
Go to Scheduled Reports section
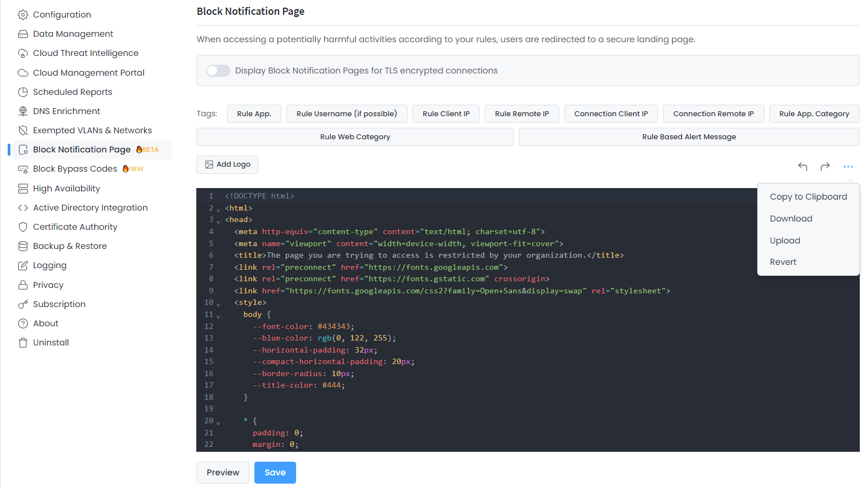point(72,92)
